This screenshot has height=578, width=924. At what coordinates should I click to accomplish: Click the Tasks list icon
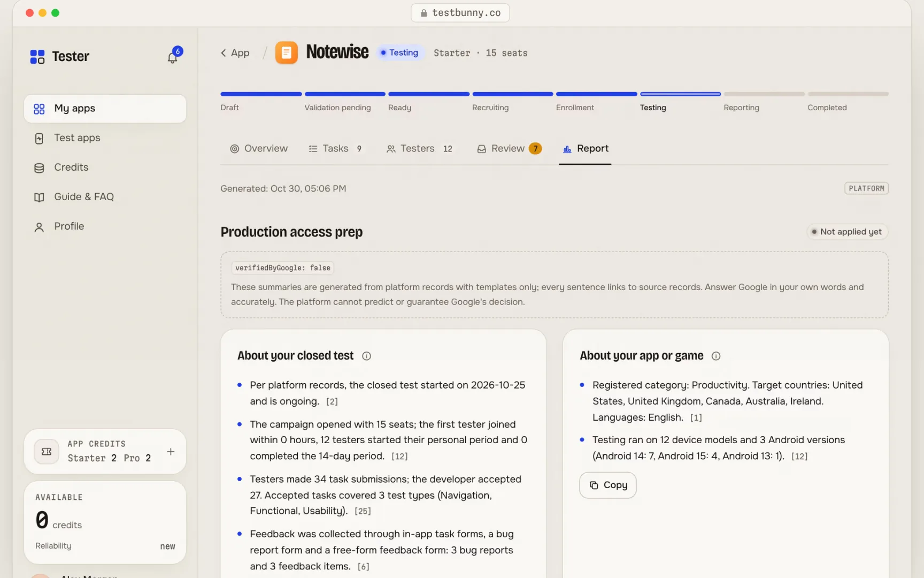[x=313, y=149]
